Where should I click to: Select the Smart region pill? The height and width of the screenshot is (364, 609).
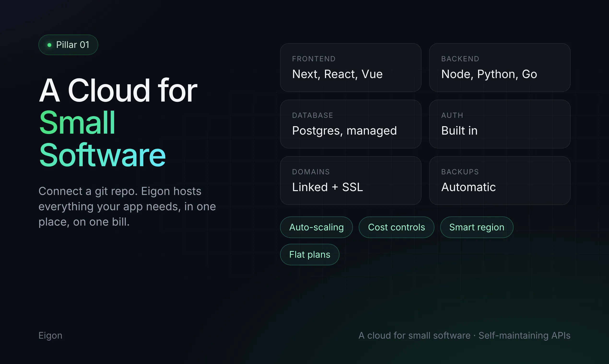(477, 227)
